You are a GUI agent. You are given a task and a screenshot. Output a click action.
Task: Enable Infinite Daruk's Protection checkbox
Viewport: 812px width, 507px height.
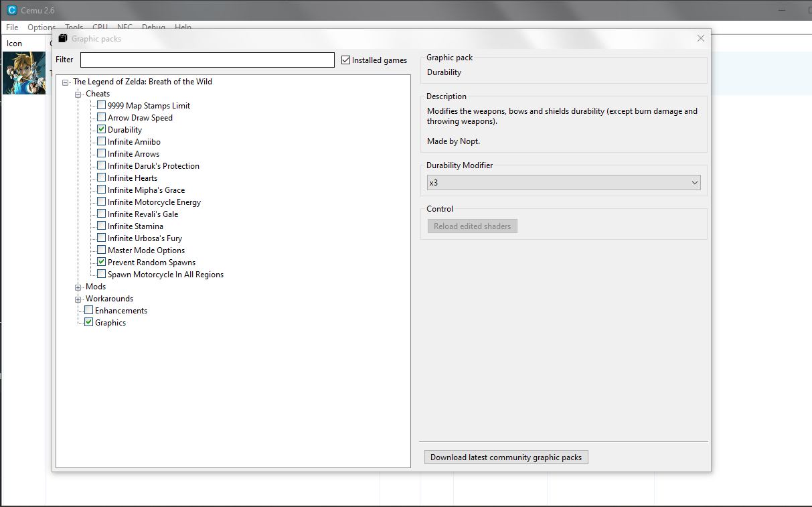pos(101,165)
